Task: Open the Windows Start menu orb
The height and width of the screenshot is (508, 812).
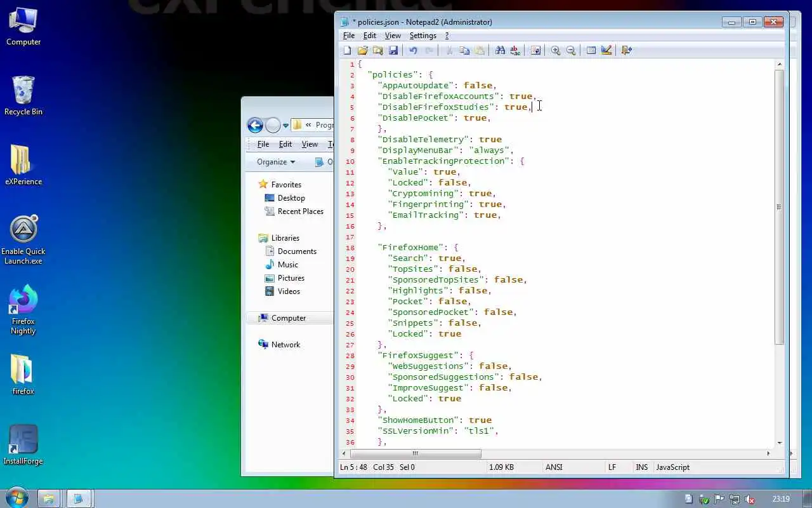Action: point(16,498)
